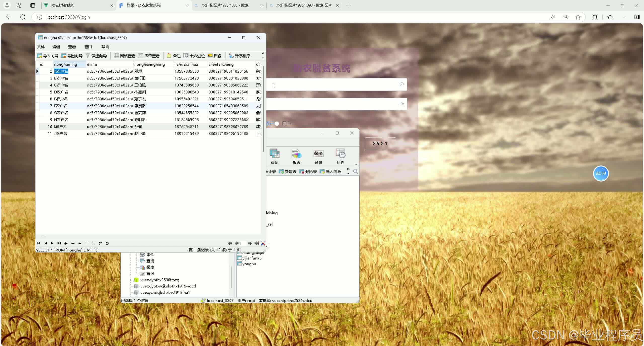This screenshot has height=346, width=644.
Task: Switch to 表单查看 form view
Action: point(149,56)
